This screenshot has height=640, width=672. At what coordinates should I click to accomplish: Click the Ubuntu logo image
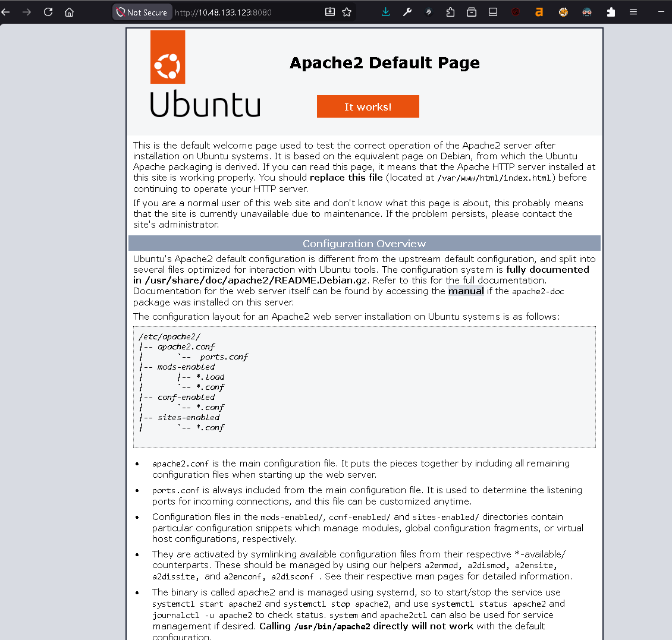pyautogui.click(x=205, y=74)
